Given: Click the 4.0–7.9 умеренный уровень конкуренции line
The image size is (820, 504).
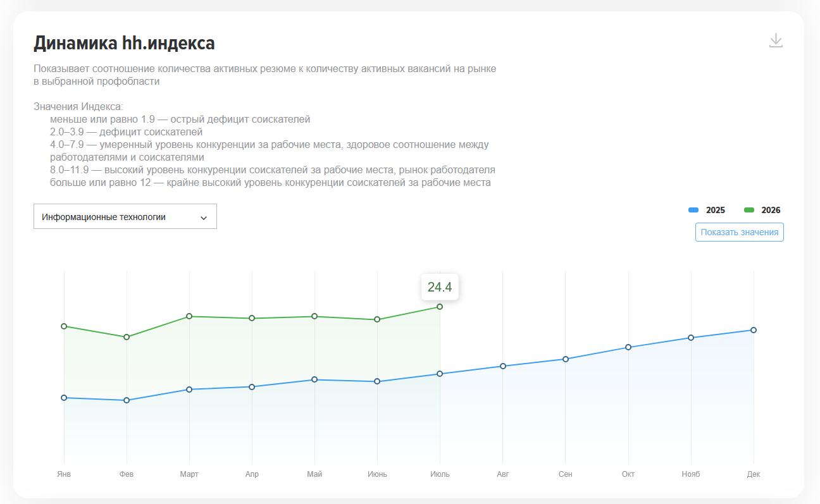Looking at the screenshot, I should 270,151.
